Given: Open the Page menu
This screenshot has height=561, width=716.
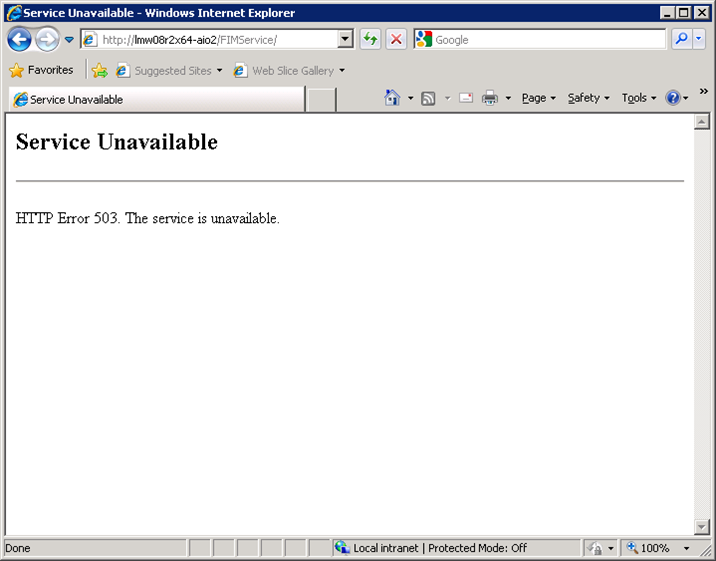Looking at the screenshot, I should 539,98.
